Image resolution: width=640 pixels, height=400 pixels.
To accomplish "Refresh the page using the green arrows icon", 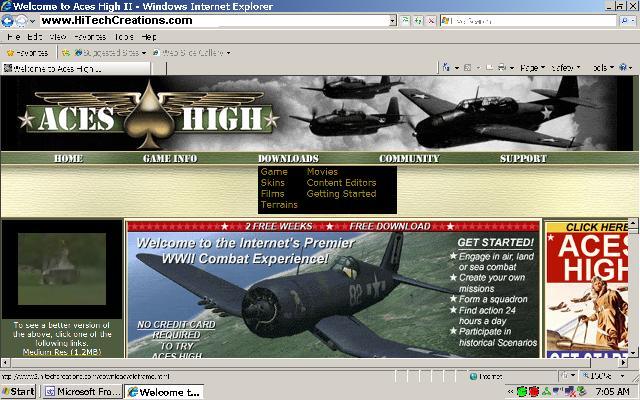I will point(418,20).
